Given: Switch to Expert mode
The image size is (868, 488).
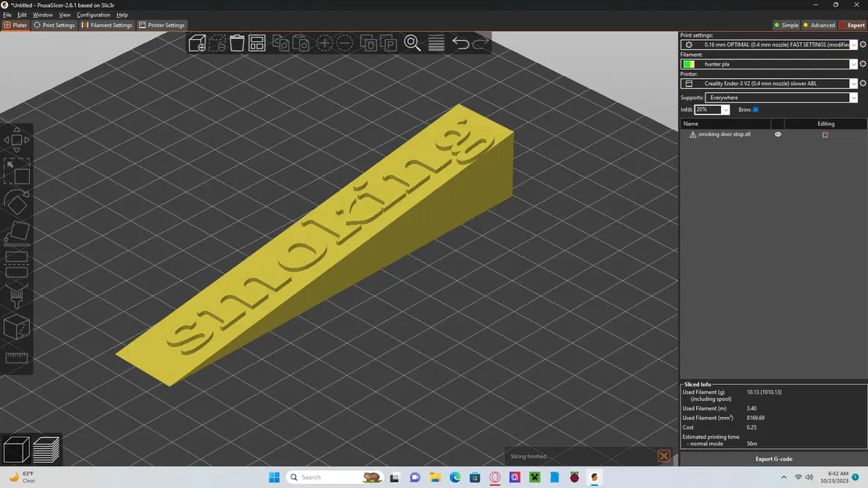Looking at the screenshot, I should (x=852, y=25).
